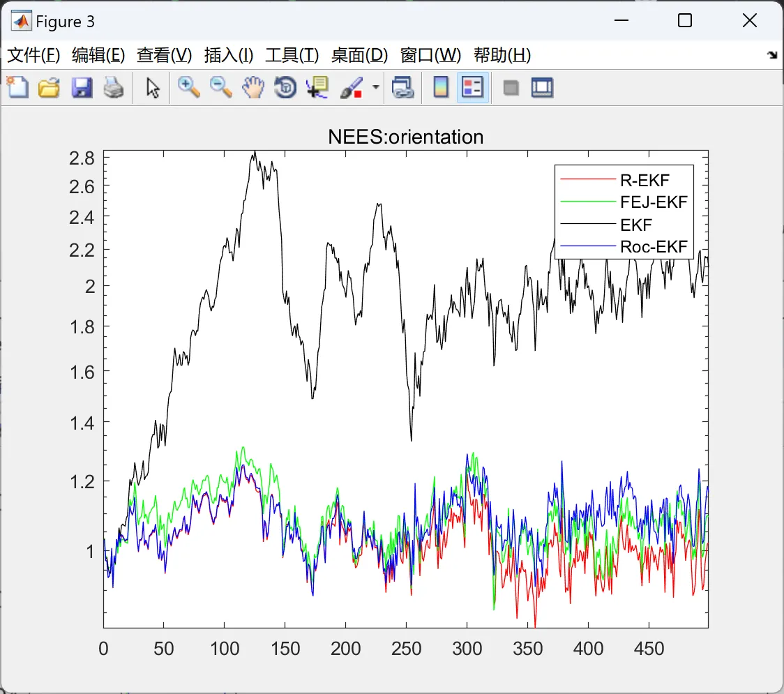Open the 桌面(D) menu
Image resolution: width=784 pixels, height=694 pixels.
coord(359,55)
